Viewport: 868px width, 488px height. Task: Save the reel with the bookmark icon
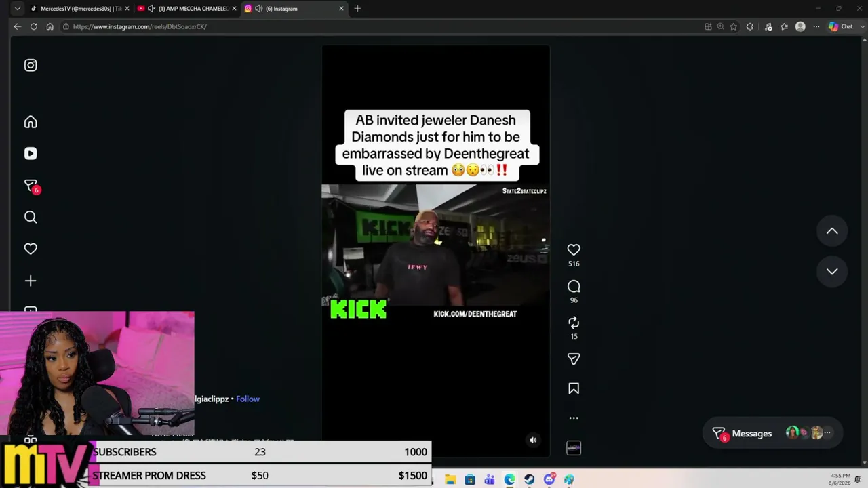tap(574, 388)
